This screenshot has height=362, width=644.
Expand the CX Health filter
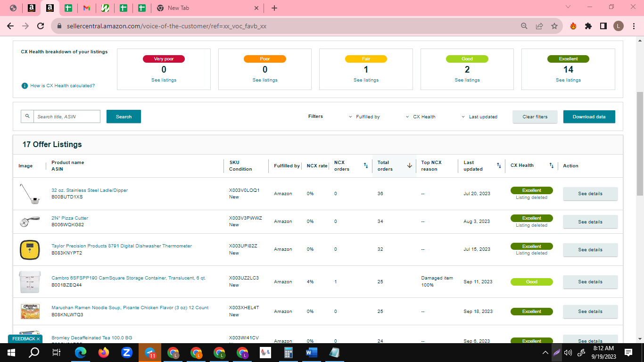tap(421, 117)
